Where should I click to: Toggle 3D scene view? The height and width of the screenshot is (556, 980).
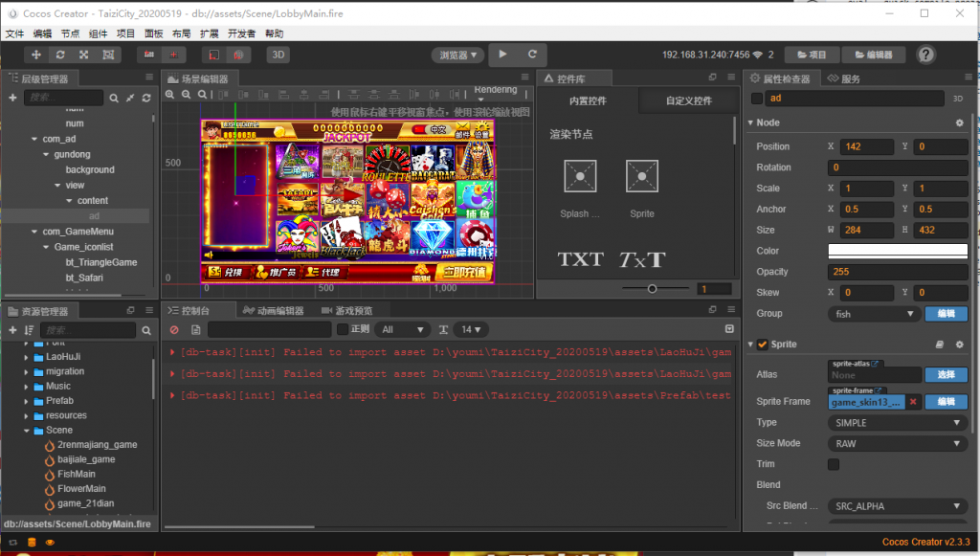click(x=278, y=55)
